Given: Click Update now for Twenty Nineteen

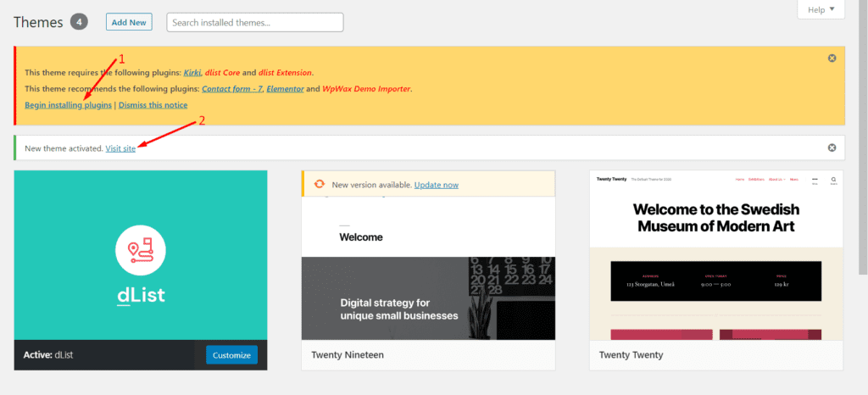Looking at the screenshot, I should tap(437, 185).
